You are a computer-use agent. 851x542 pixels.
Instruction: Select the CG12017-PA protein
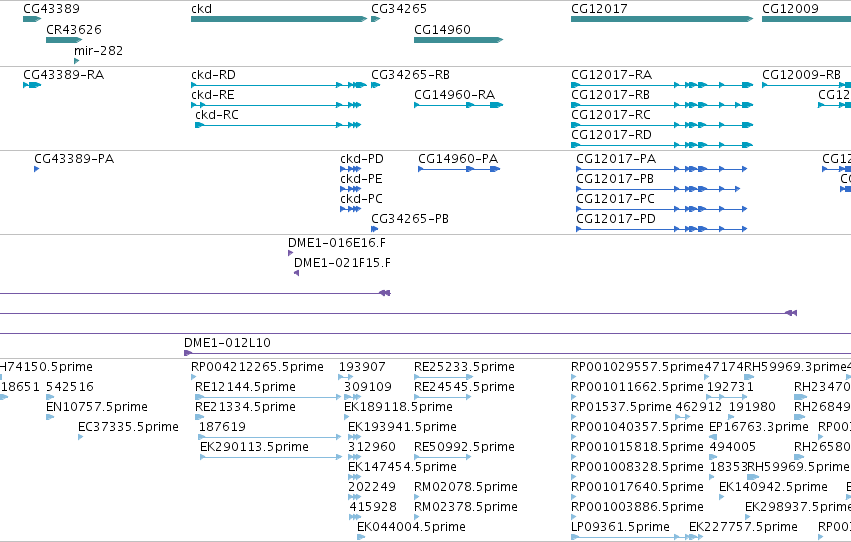662,169
